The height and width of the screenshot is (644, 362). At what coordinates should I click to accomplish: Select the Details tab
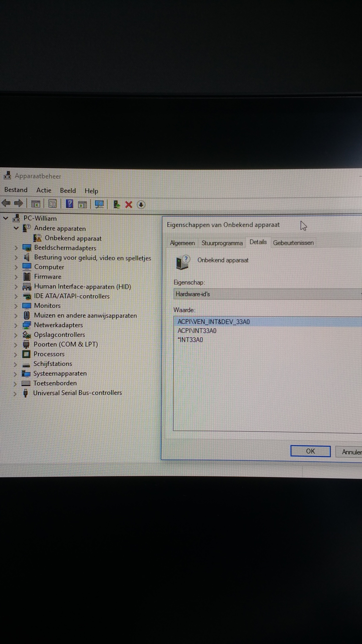258,242
